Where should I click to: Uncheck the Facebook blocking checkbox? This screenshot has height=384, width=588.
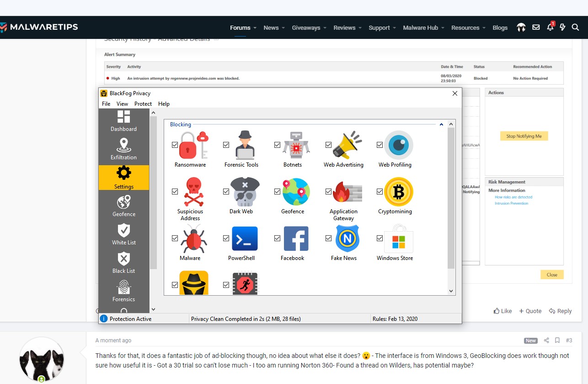(x=277, y=238)
